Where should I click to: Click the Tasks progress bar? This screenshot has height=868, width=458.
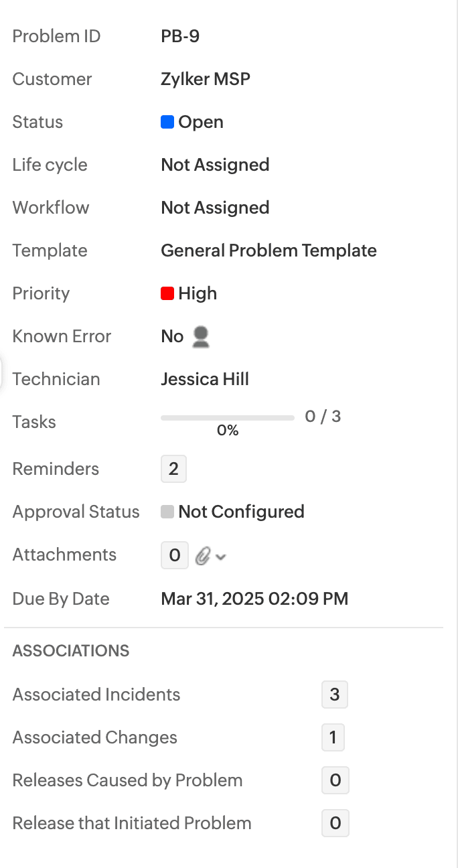point(227,418)
